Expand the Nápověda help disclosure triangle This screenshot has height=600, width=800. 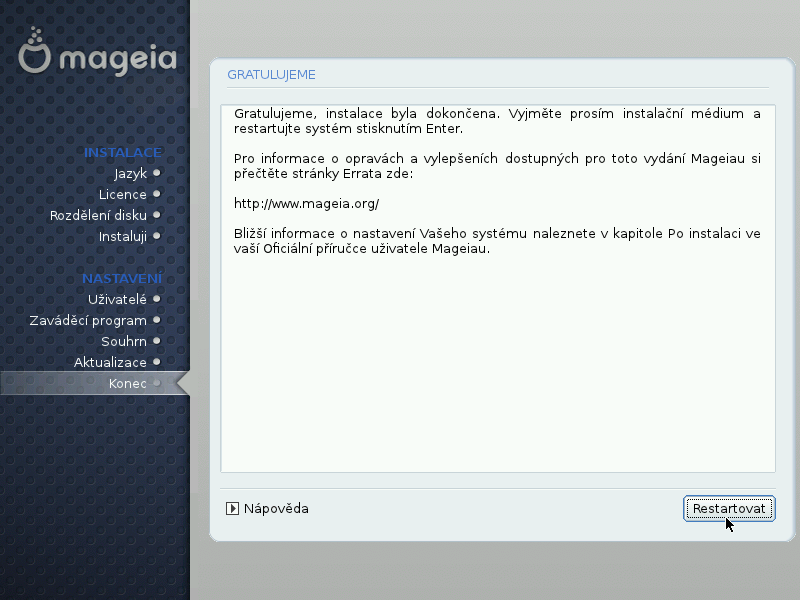(232, 509)
